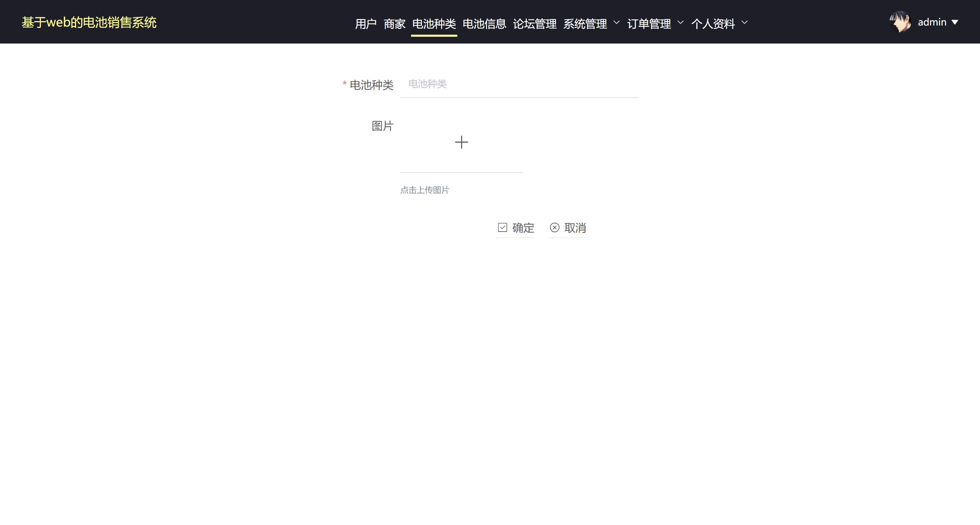Screen dimensions: 980x525
Task: Go to the 商家 page
Action: [x=394, y=23]
